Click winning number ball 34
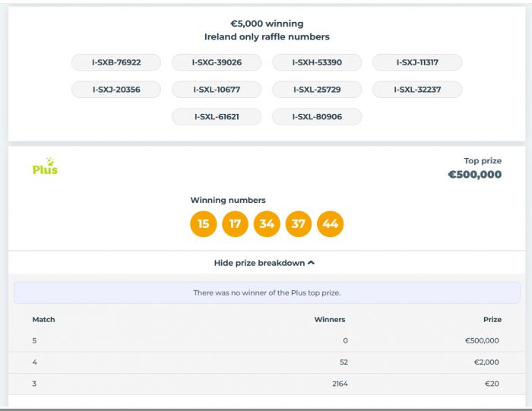The image size is (532, 411). point(267,224)
